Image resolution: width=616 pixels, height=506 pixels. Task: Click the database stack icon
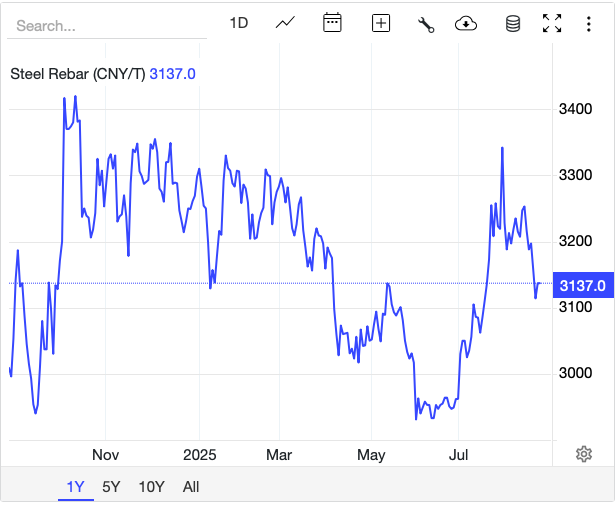click(513, 24)
